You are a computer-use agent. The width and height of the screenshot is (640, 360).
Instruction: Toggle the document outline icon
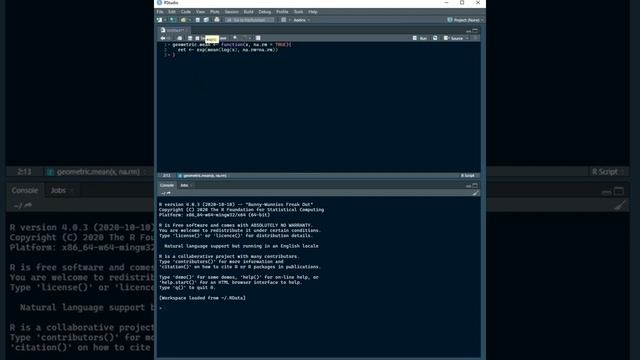[475, 38]
